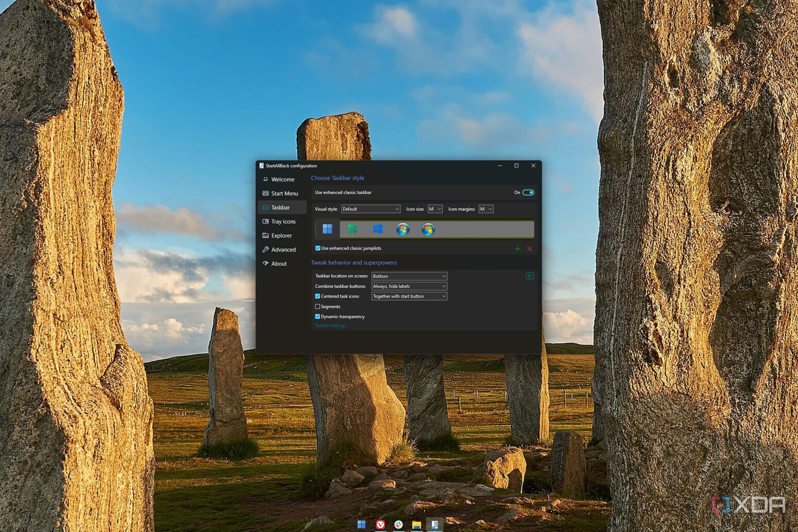Go to the About page
The height and width of the screenshot is (532, 798).
[279, 263]
